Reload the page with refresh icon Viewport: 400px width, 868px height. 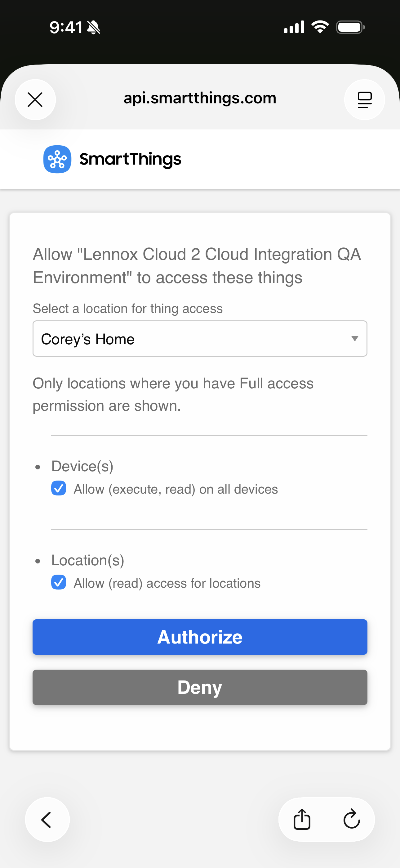(x=352, y=820)
